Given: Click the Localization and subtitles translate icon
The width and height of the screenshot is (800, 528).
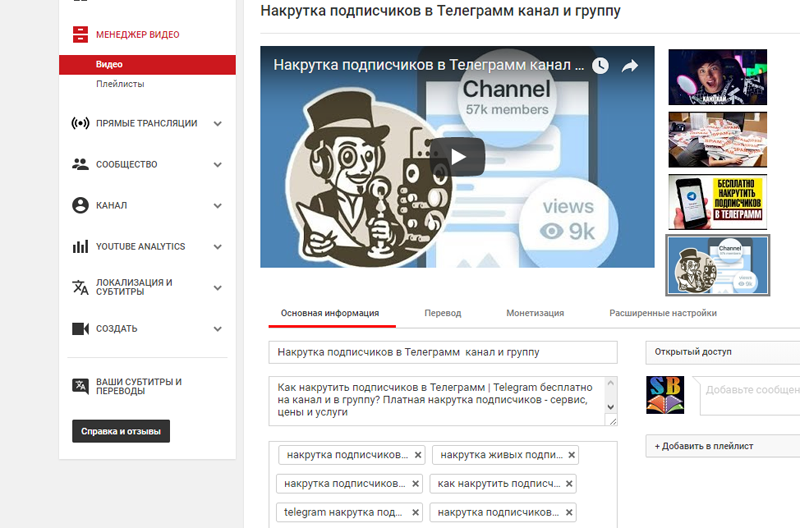Looking at the screenshot, I should tap(80, 287).
